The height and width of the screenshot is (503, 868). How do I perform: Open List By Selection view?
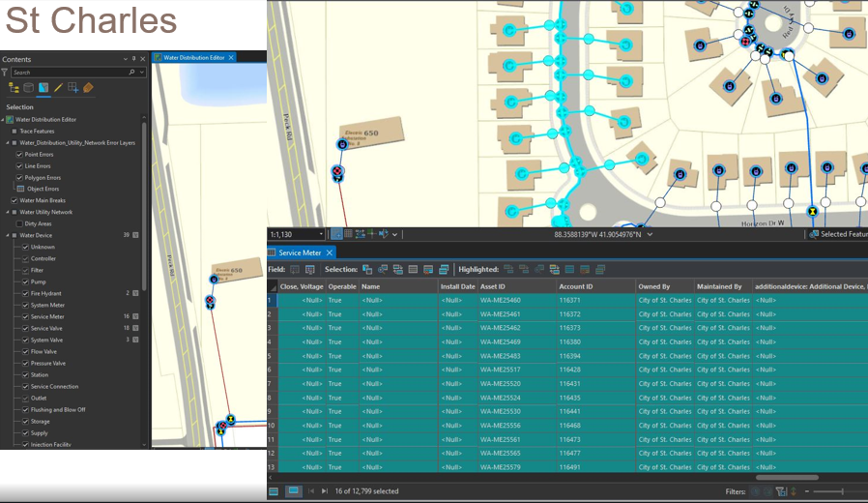43,87
